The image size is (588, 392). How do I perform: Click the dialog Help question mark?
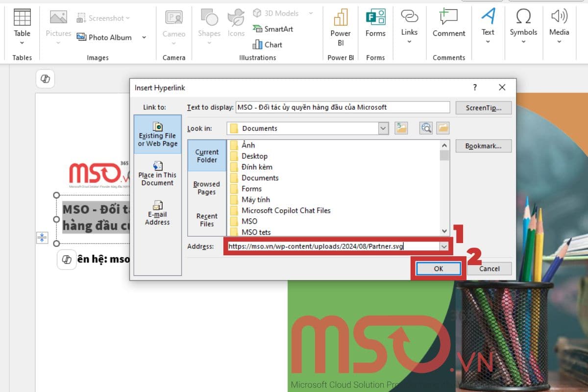point(474,87)
